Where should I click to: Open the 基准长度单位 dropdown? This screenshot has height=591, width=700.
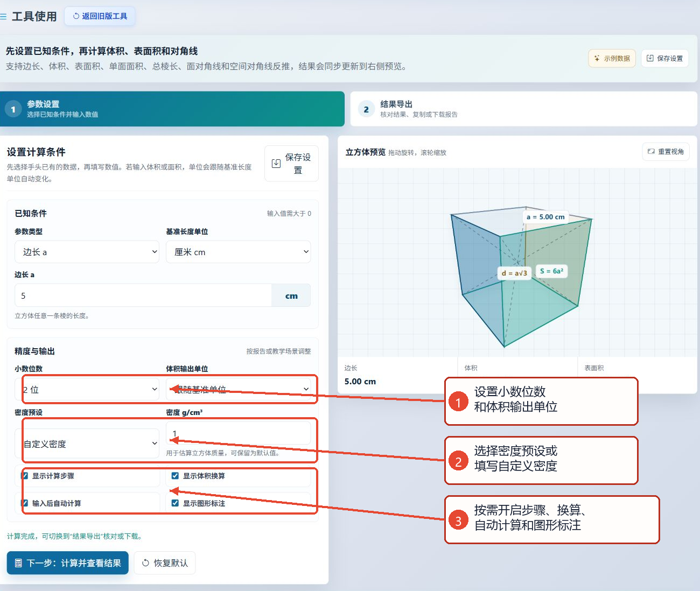(238, 252)
